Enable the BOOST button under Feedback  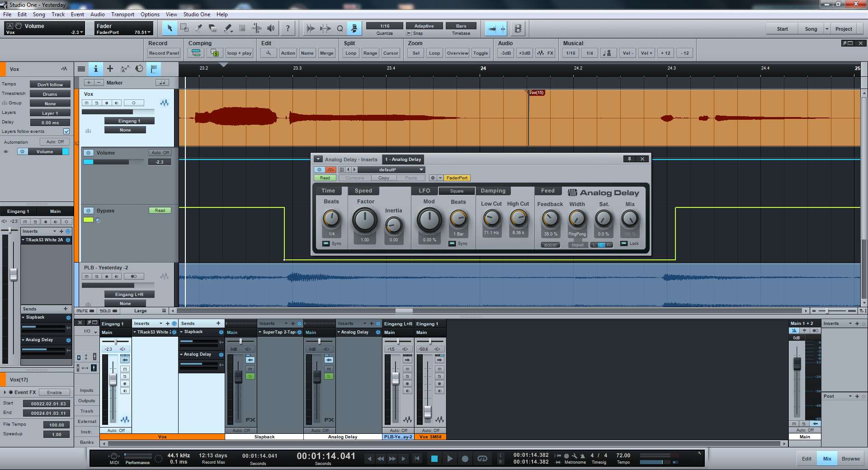[550, 245]
